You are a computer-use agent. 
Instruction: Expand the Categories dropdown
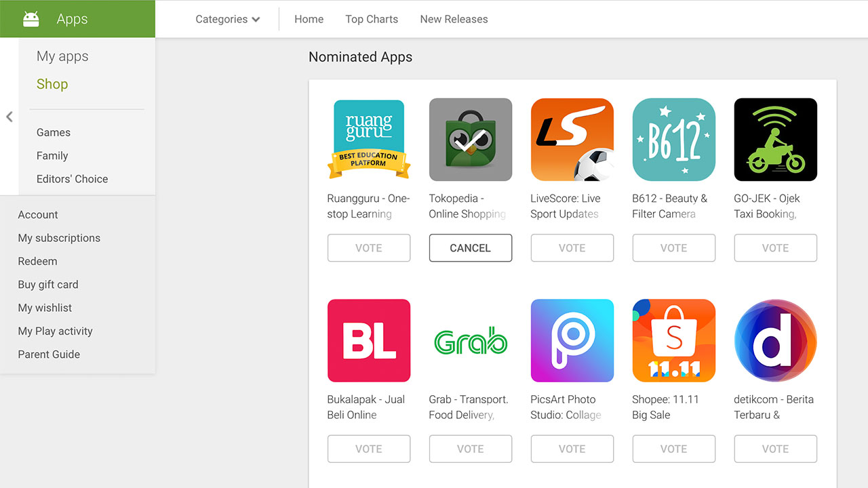coord(228,19)
